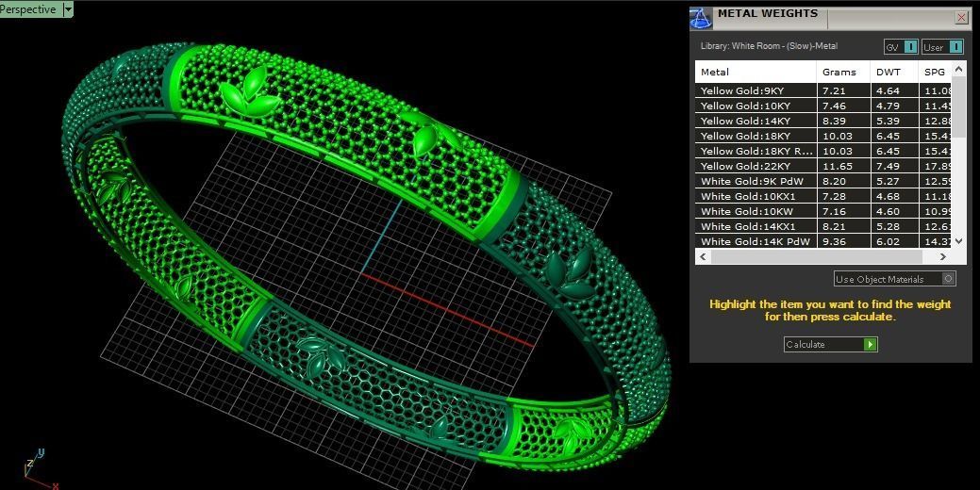
Task: Click the horizontal scrollbar thumb
Action: [x=816, y=256]
